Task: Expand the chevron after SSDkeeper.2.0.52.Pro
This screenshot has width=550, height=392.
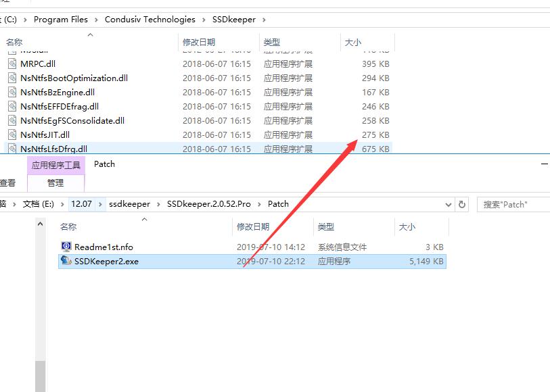Action: coord(259,204)
